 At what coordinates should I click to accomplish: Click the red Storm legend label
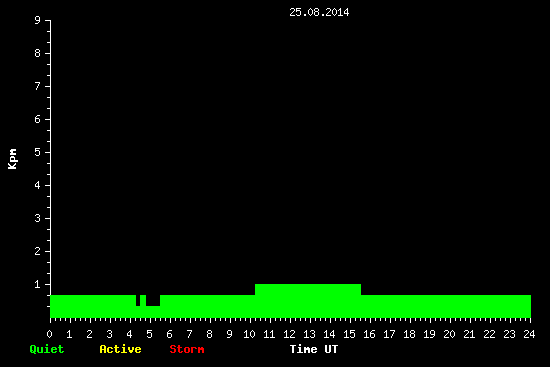(x=187, y=349)
